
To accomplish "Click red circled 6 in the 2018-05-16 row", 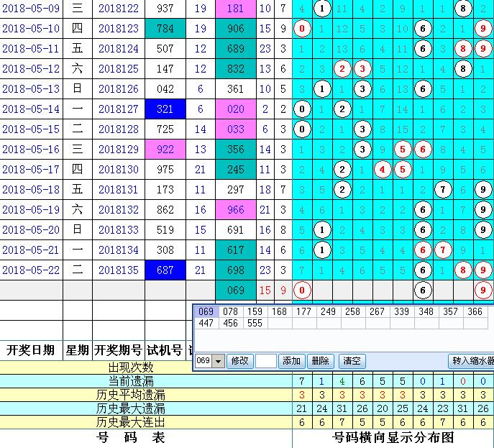I will 423,150.
